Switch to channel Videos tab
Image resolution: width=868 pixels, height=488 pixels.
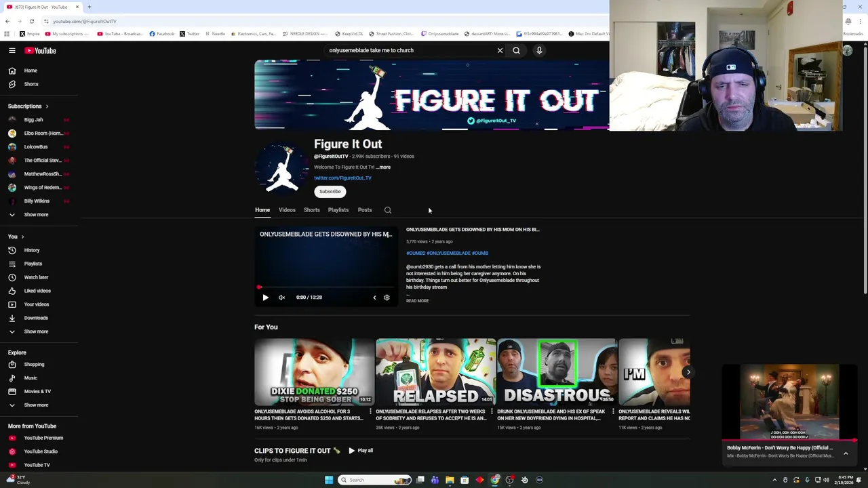(x=287, y=210)
